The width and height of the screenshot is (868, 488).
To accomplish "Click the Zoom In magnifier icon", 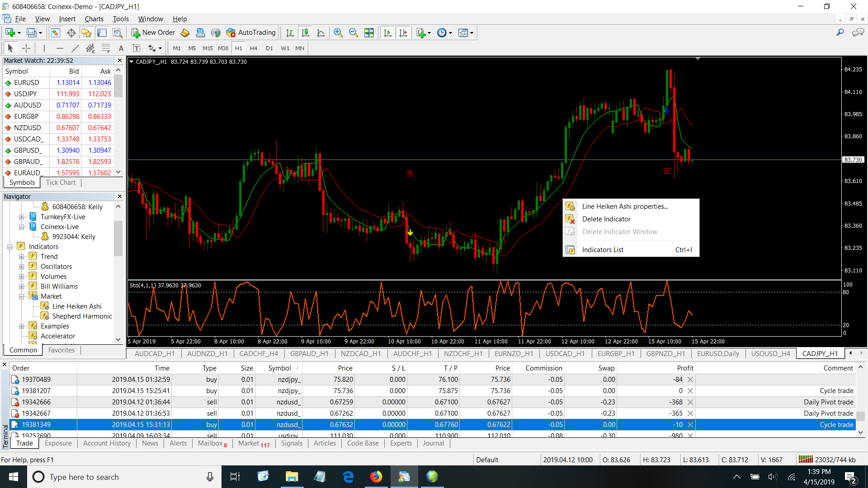I will 338,33.
